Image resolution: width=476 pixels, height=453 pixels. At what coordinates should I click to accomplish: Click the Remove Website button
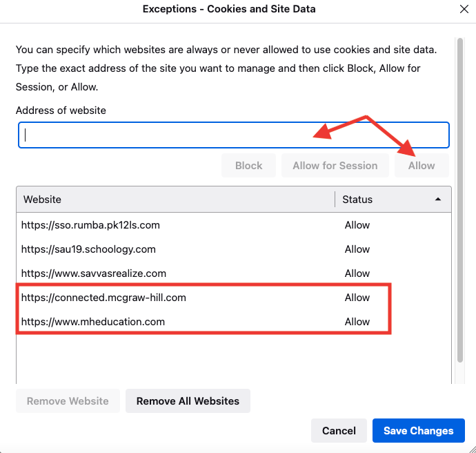pyautogui.click(x=68, y=401)
